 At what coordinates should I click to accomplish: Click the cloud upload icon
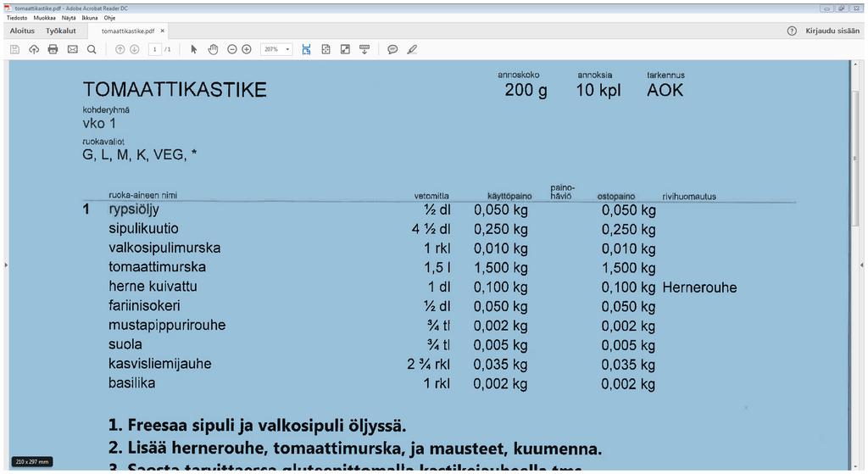(34, 49)
